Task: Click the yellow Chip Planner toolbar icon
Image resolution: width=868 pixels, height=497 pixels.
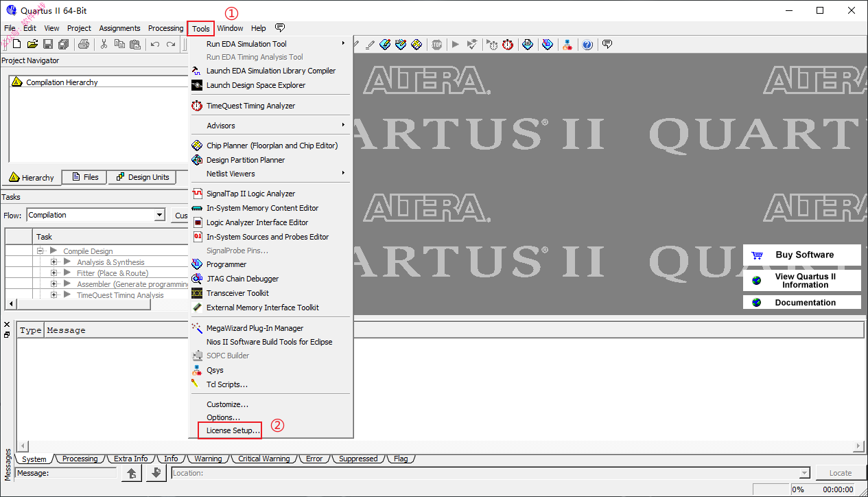Action: 417,45
